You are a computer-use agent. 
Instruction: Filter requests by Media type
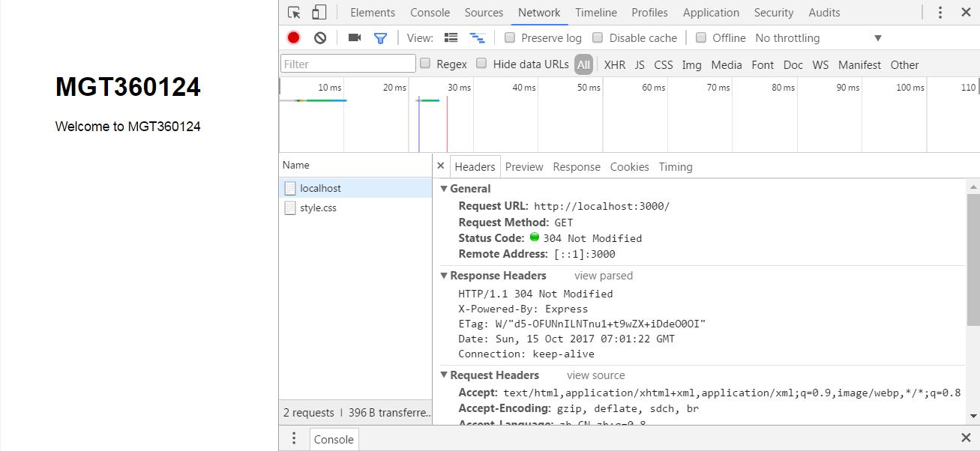coord(727,64)
